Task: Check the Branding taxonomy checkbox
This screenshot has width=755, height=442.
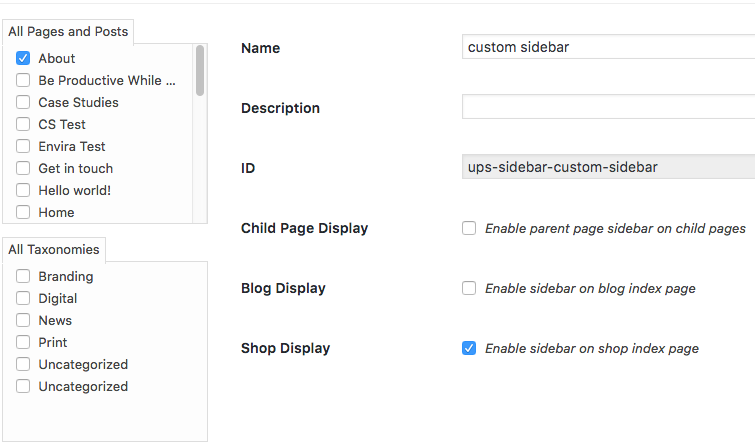Action: [23, 277]
